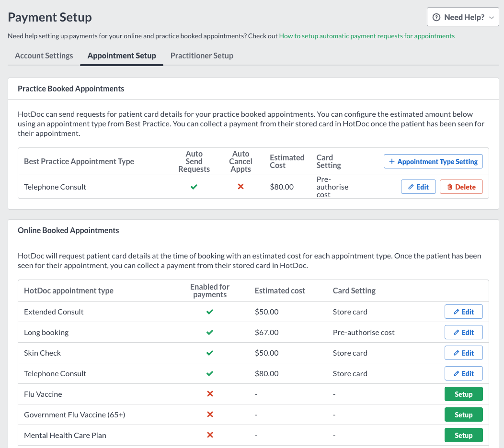The image size is (504, 448).
Task: Edit the practice booked Telephone Consult
Action: pos(418,187)
